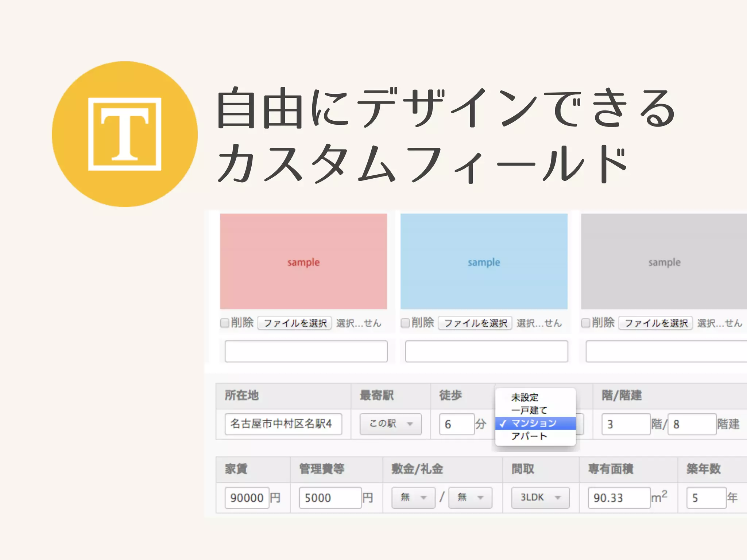Click caption field below gray sample

[666, 351]
